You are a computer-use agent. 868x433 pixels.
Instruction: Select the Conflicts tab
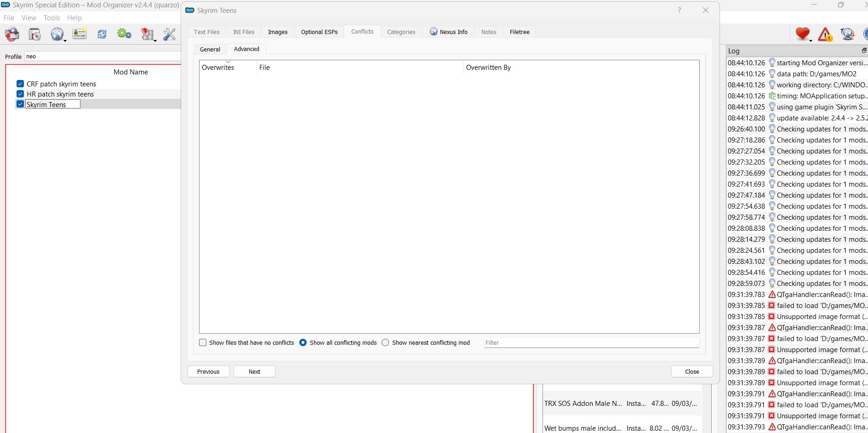(362, 31)
